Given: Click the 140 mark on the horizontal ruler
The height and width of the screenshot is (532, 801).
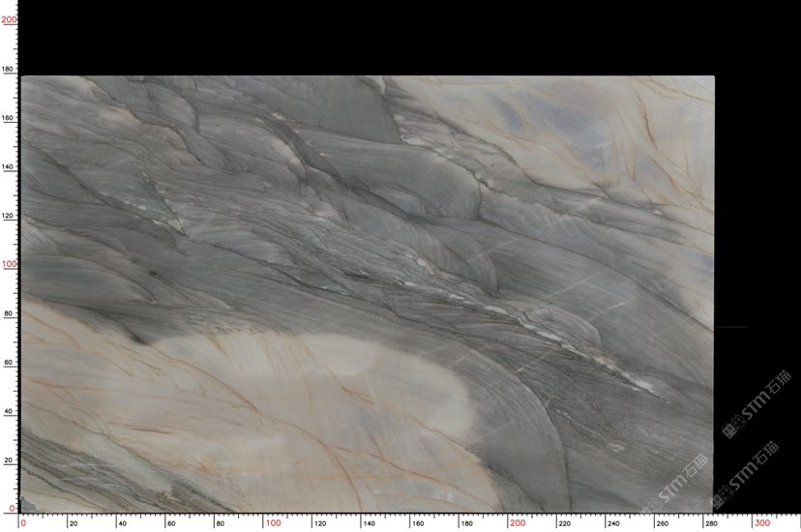Looking at the screenshot, I should pos(368,523).
